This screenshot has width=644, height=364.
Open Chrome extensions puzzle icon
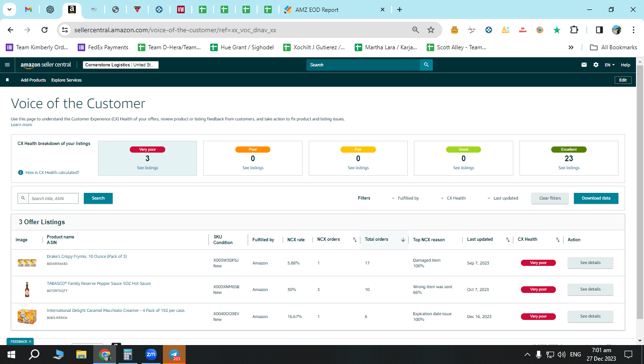coord(574,30)
